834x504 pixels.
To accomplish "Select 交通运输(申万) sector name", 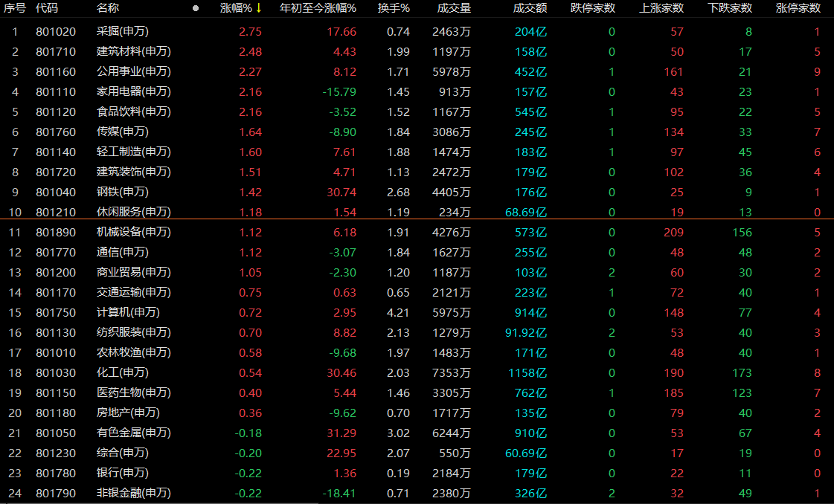I will point(134,292).
